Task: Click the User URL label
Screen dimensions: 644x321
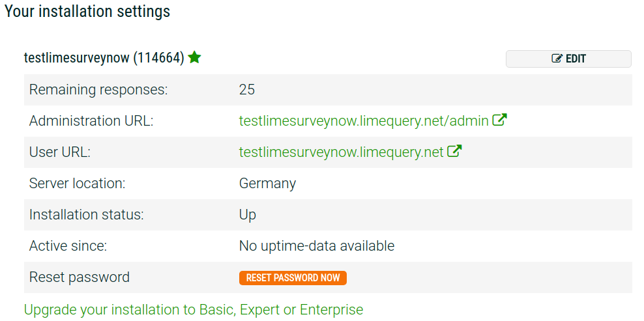Action: pos(60,152)
